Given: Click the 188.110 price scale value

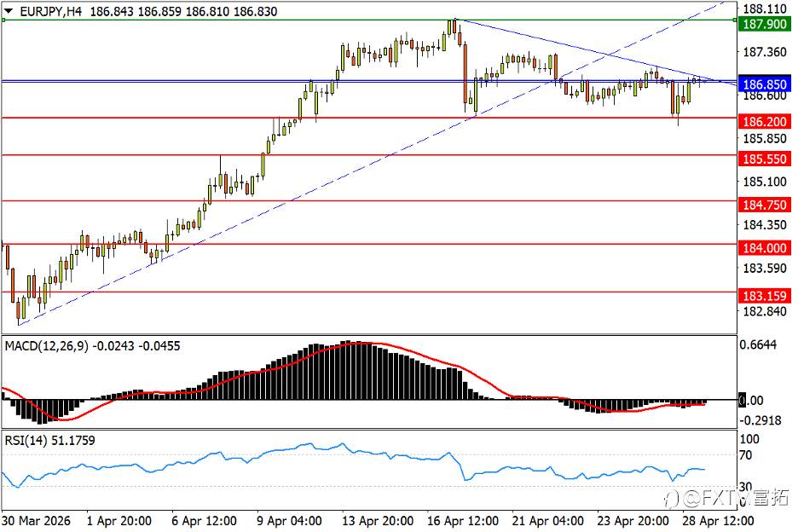Looking at the screenshot, I should click(765, 9).
